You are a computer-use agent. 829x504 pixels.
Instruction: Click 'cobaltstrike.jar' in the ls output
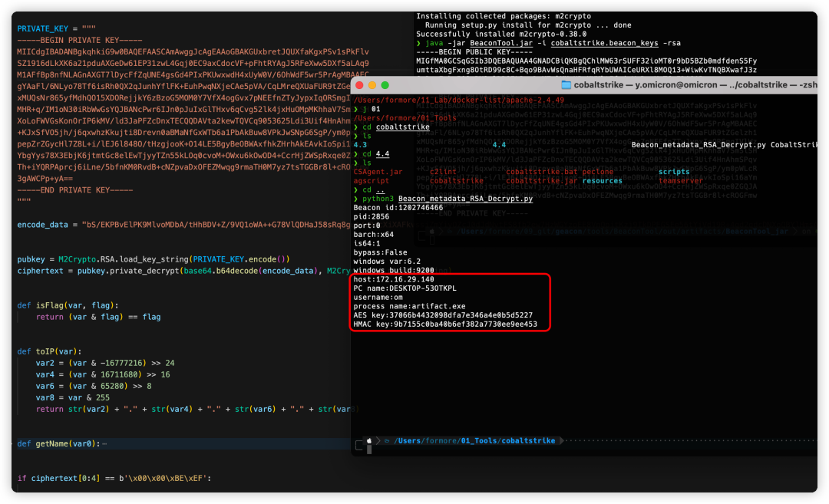click(542, 181)
